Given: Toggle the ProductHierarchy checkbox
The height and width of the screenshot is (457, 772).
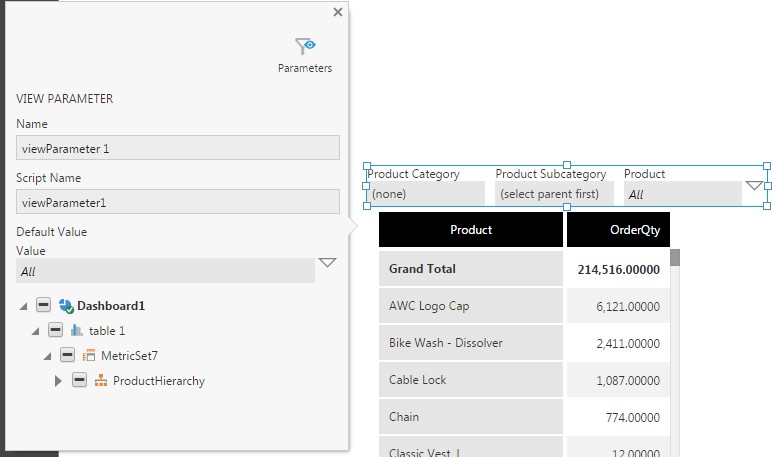Looking at the screenshot, I should click(x=79, y=380).
